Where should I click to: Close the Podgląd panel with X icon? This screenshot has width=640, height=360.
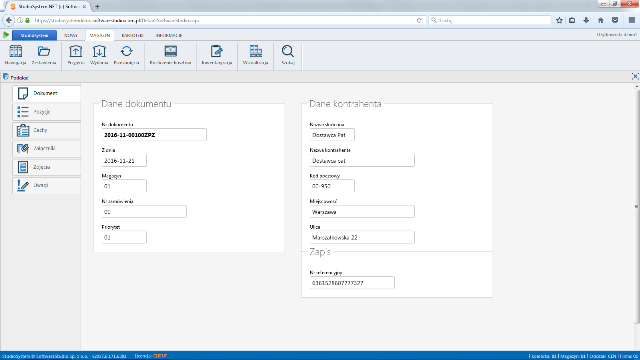(635, 76)
